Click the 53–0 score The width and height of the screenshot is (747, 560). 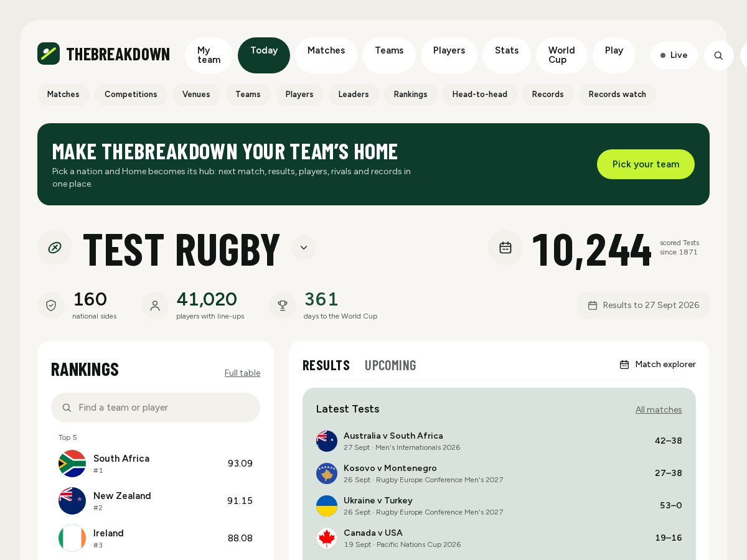pyautogui.click(x=671, y=506)
